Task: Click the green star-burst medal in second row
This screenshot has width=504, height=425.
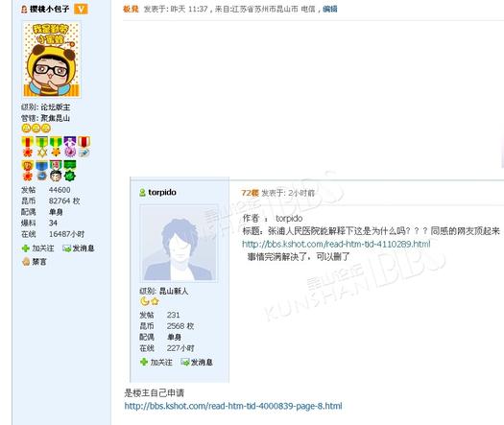Action: 70,171
